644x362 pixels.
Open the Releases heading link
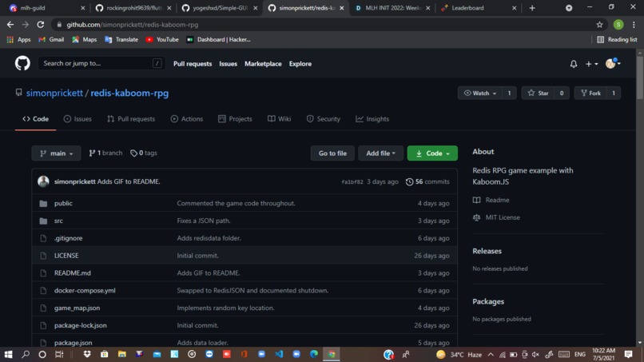coord(487,251)
